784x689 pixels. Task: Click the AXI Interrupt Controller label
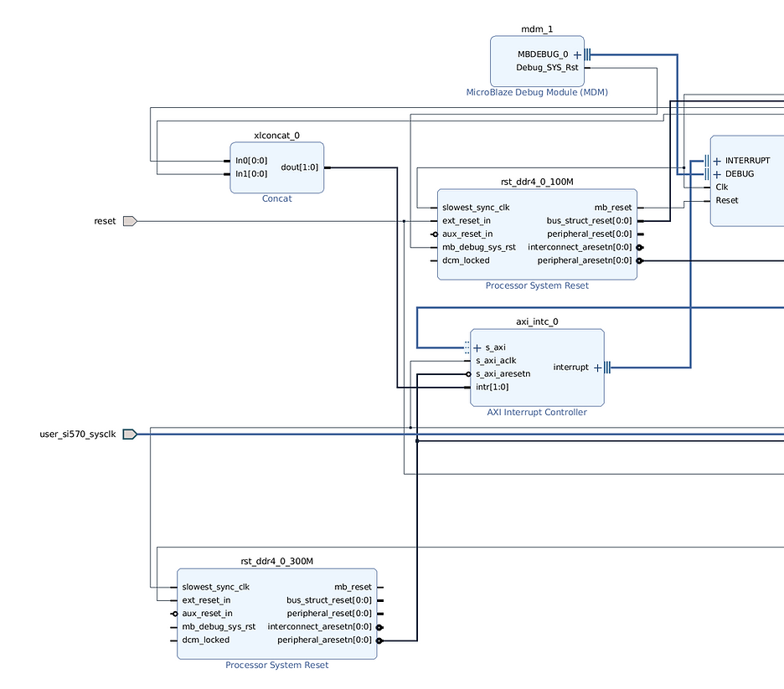[x=537, y=412]
